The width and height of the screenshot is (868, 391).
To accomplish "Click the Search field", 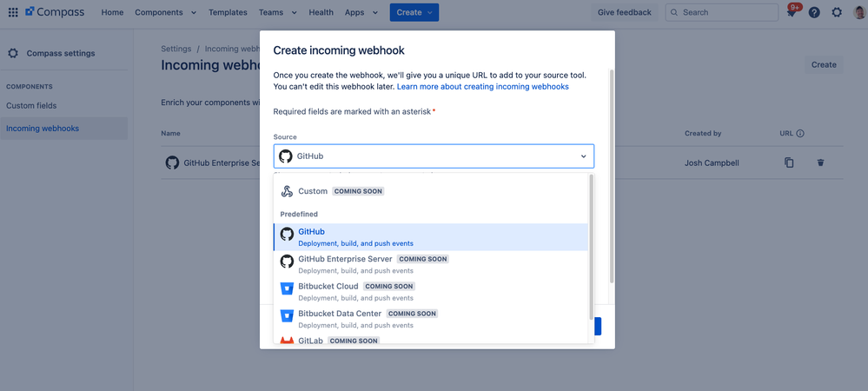I will pos(722,12).
